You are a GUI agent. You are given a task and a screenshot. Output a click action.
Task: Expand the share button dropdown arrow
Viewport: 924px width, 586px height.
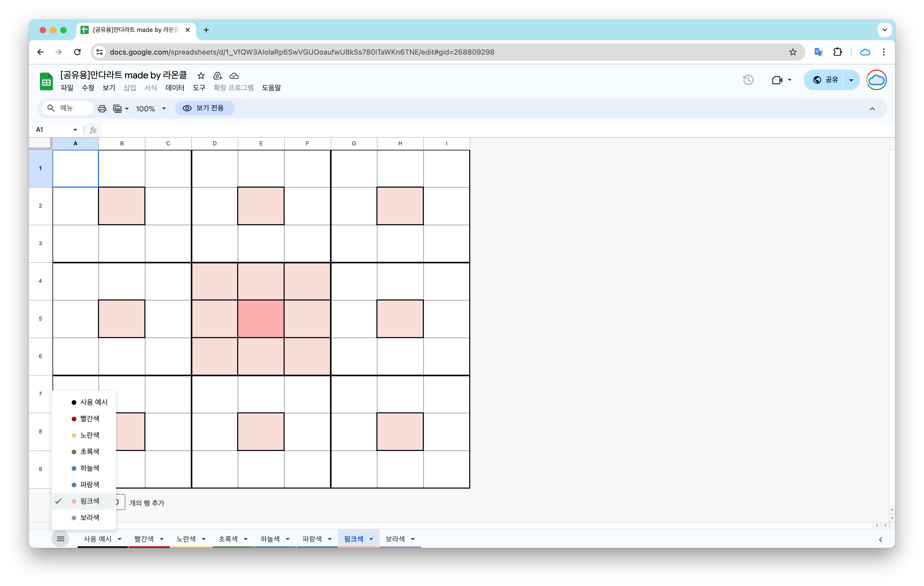tap(851, 80)
